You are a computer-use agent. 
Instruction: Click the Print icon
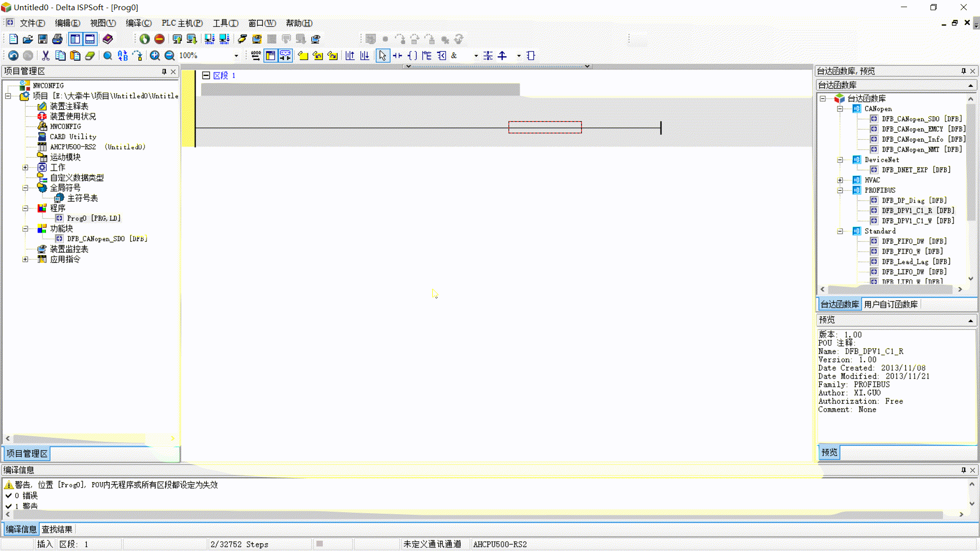(x=58, y=39)
